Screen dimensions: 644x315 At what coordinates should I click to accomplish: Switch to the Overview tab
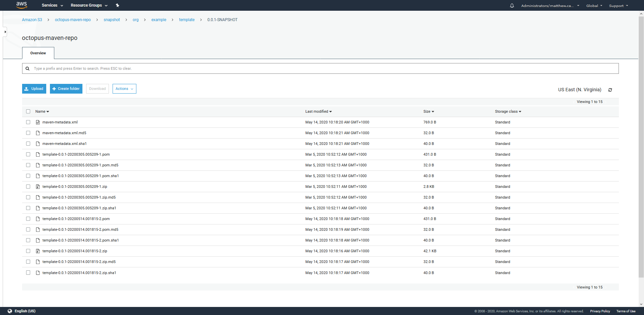tap(38, 53)
